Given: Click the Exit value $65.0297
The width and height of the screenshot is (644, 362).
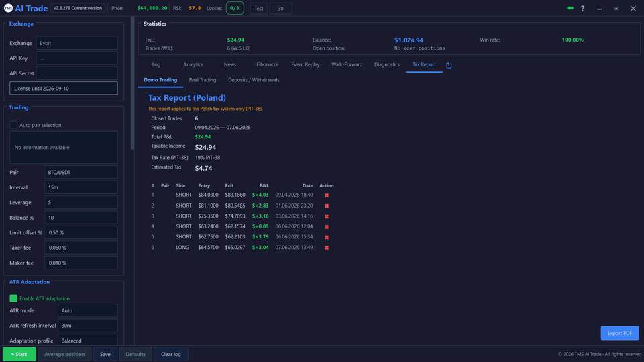Looking at the screenshot, I should coord(235,247).
